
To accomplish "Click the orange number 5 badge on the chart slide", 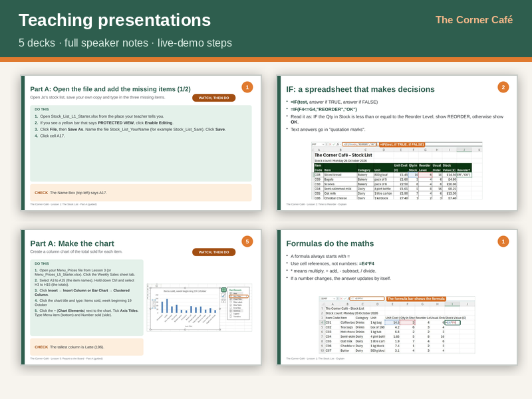I will 247,241.
